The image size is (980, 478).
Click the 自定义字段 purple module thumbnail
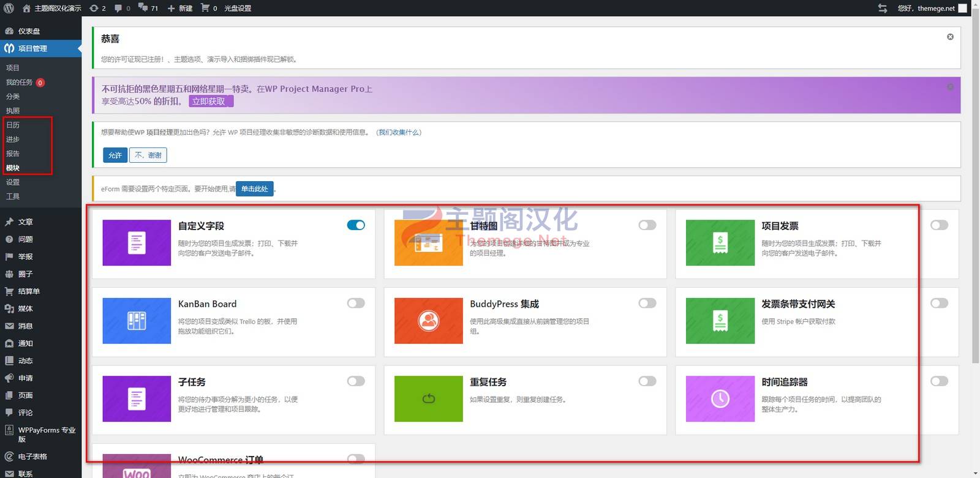tap(137, 243)
